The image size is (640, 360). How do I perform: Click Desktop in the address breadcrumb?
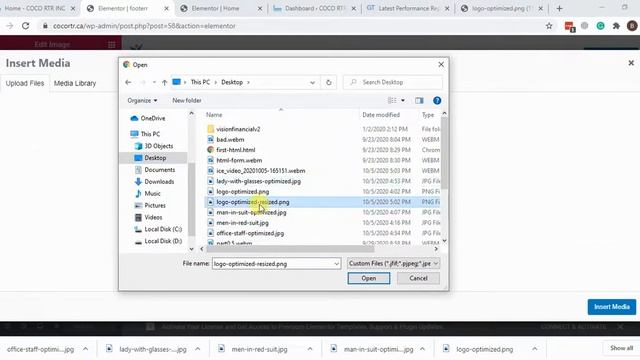232,82
